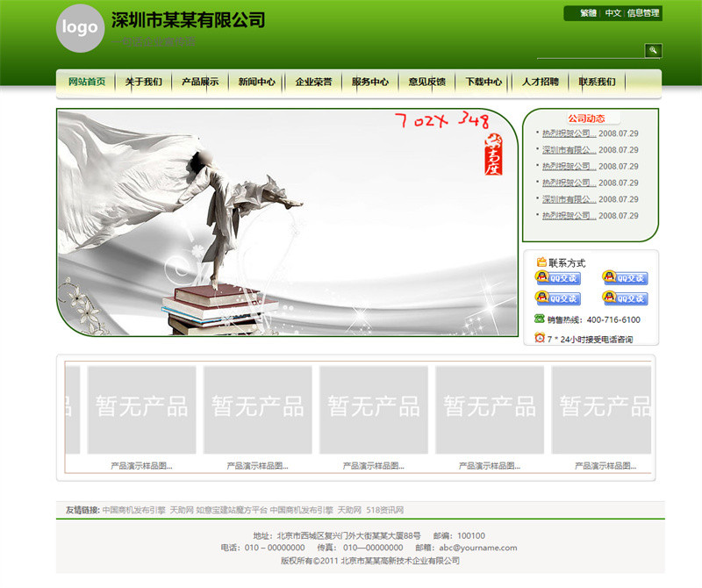Visit the 下载中心 menu item
The width and height of the screenshot is (702, 588).
(x=484, y=82)
